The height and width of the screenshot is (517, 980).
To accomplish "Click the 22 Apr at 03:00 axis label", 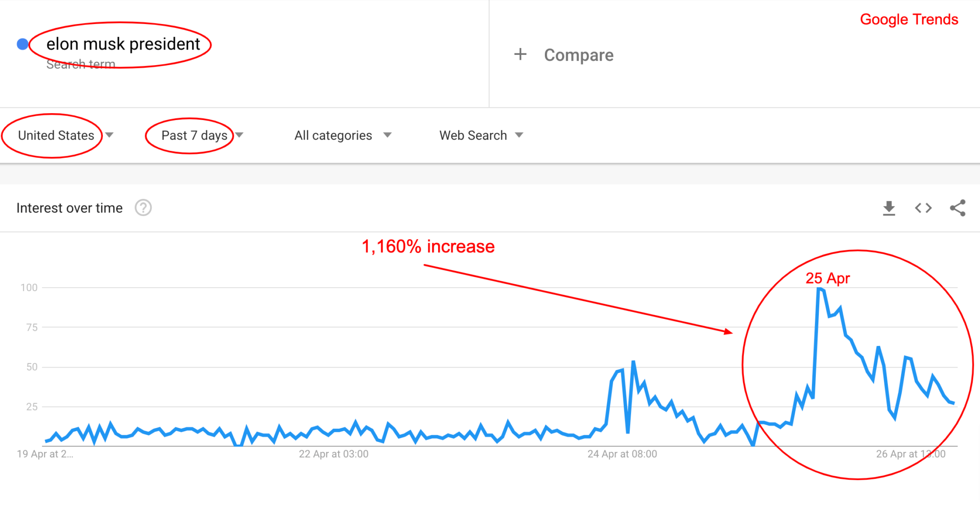I will click(334, 454).
